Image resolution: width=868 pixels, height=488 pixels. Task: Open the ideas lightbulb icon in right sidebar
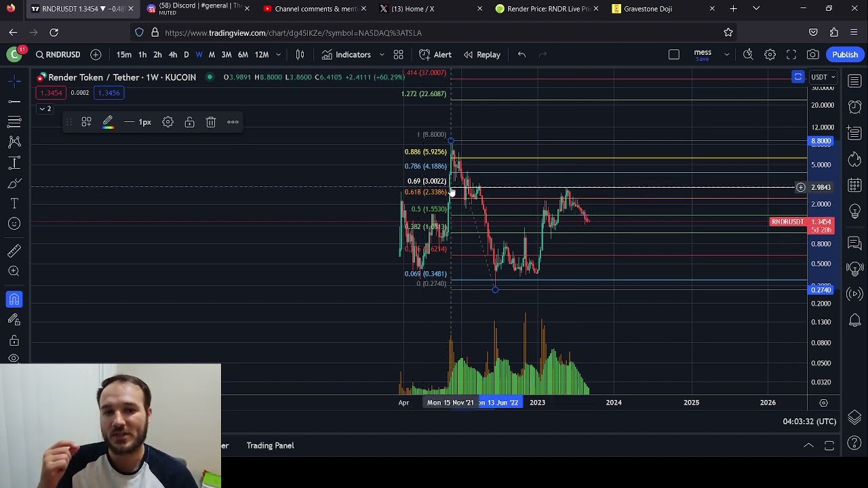[854, 211]
